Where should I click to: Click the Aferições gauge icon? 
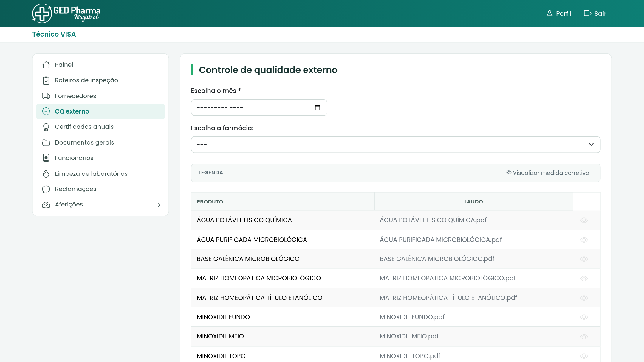pos(46,205)
